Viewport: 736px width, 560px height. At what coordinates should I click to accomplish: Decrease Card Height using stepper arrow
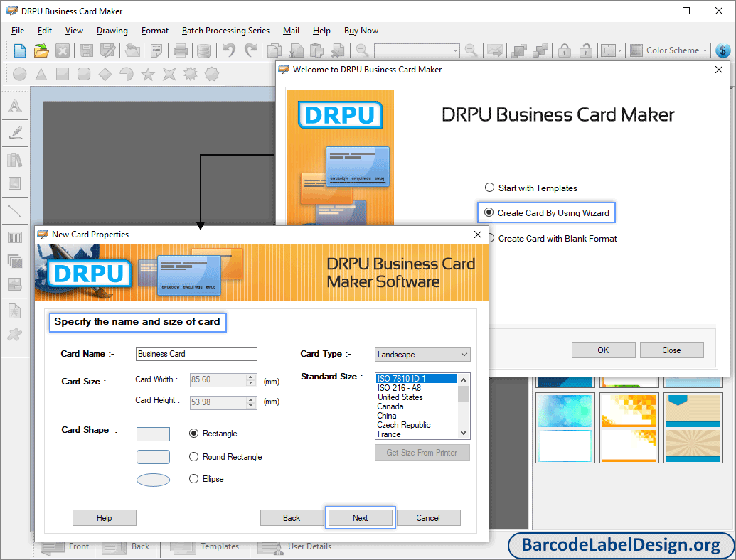tap(251, 405)
